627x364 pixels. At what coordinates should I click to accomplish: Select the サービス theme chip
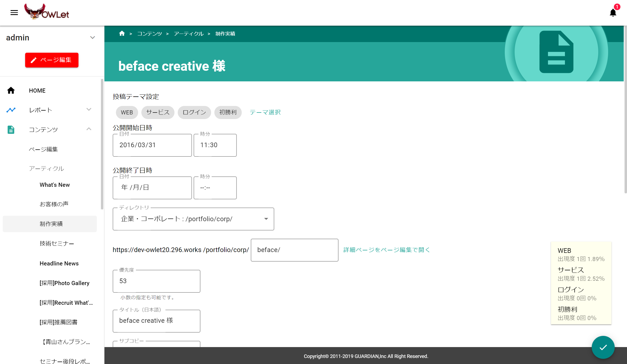pos(158,112)
